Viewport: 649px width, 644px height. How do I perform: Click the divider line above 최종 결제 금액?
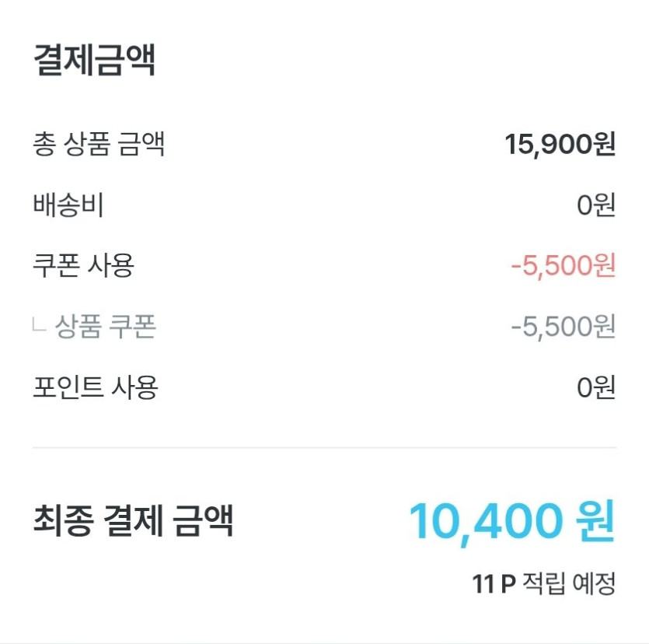[x=324, y=448]
